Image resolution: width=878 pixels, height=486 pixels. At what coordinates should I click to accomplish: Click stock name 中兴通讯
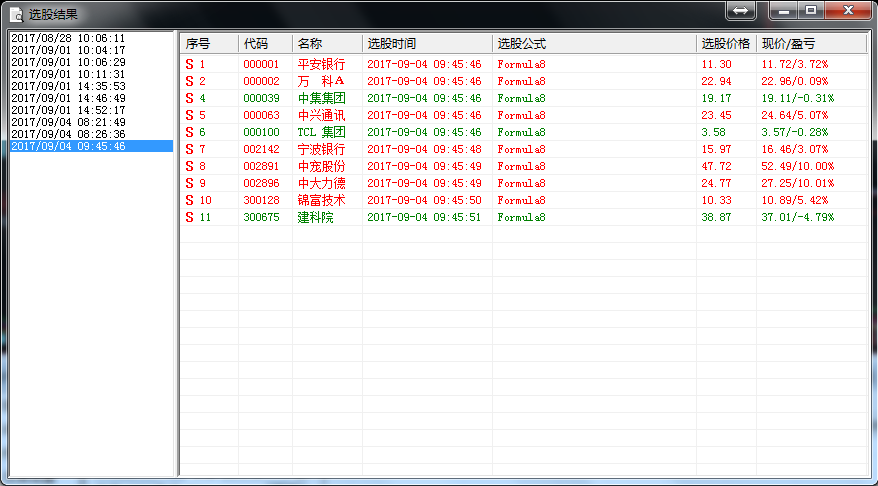tap(321, 115)
